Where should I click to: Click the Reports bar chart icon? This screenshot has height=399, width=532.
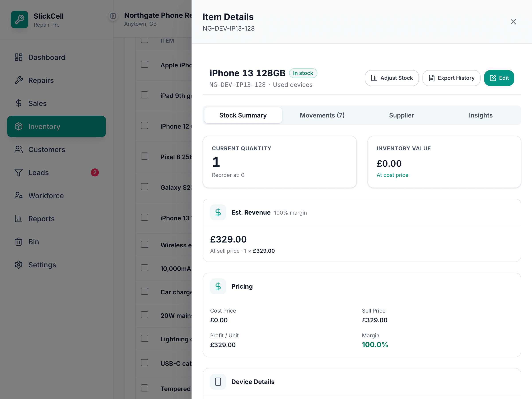pos(19,219)
